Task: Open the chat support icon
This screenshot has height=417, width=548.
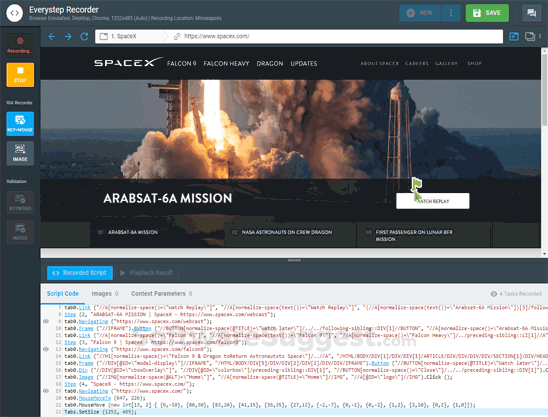Action: click(532, 13)
